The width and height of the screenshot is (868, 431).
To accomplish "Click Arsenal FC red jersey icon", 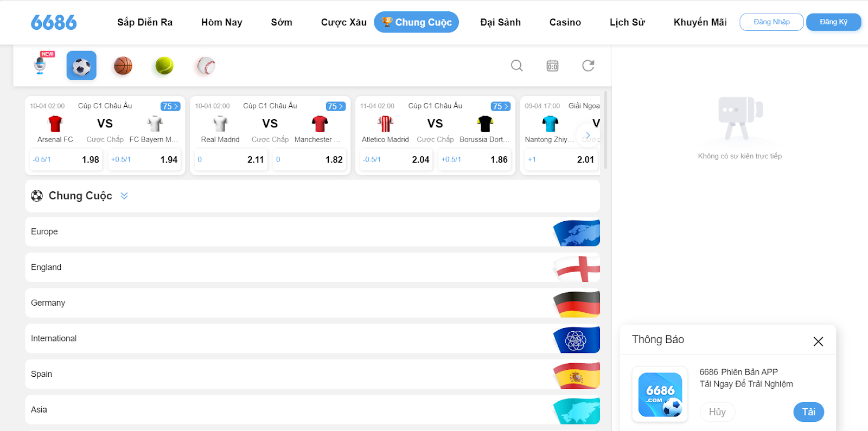I will [x=55, y=124].
